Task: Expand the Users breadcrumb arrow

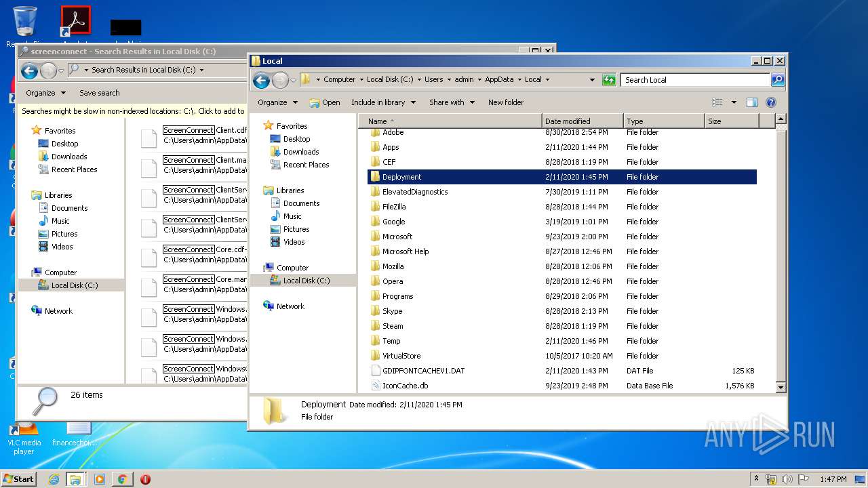Action: point(448,80)
